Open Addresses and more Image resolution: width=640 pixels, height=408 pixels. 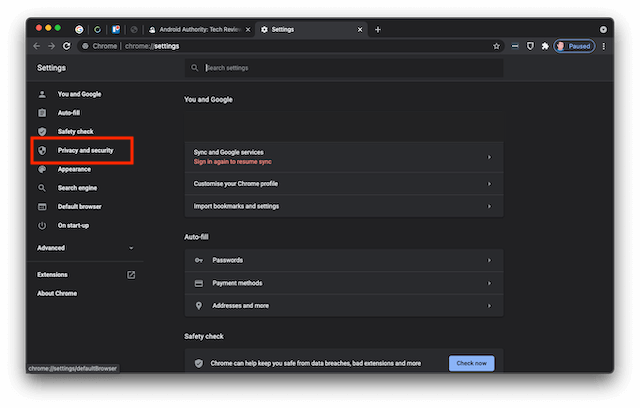(344, 306)
